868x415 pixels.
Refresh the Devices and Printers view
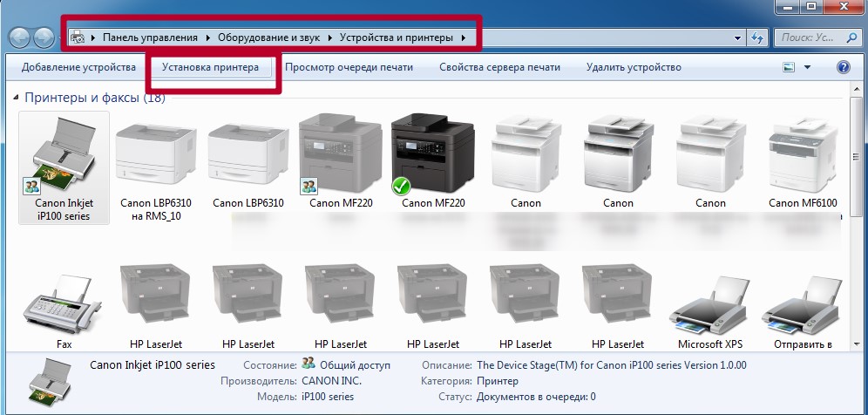[x=756, y=37]
